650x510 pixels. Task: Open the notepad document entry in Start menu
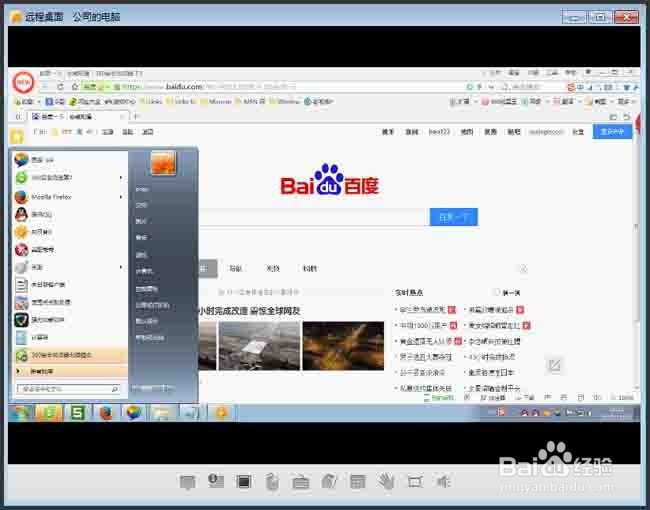point(68,284)
